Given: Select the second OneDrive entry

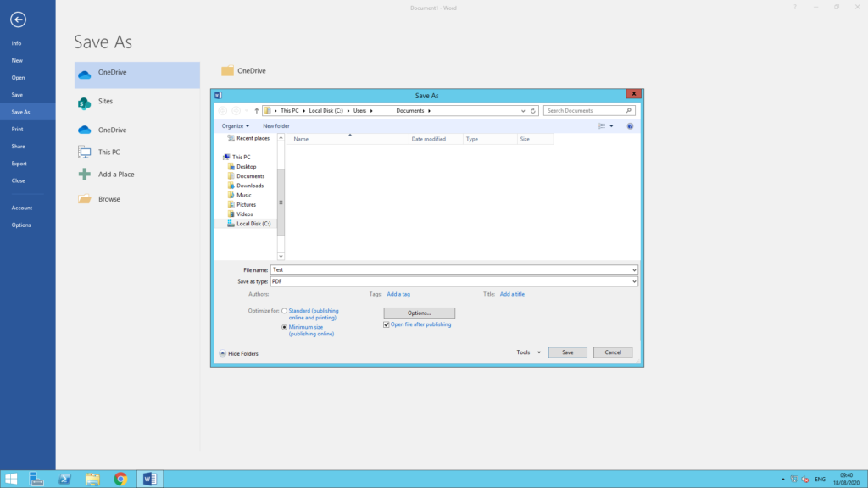Looking at the screenshot, I should tap(136, 130).
